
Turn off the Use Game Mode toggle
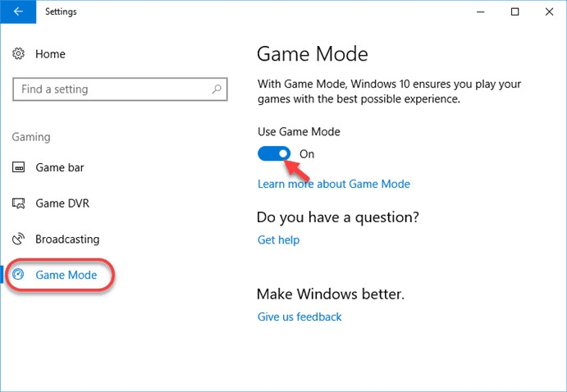[x=274, y=153]
